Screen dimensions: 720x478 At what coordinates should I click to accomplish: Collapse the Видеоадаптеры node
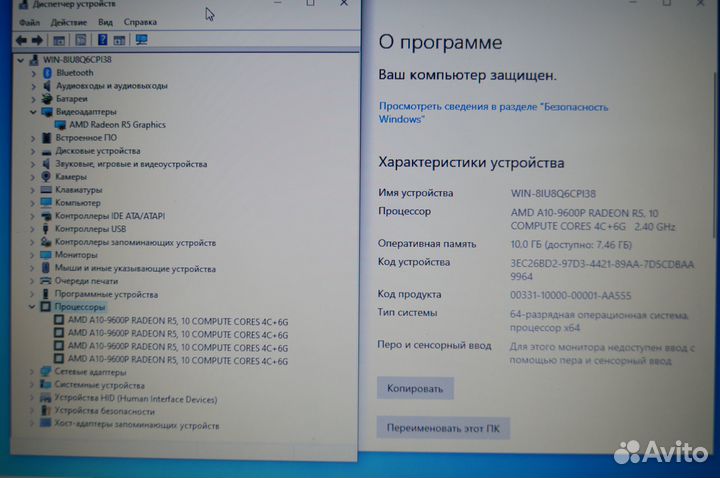click(x=33, y=112)
